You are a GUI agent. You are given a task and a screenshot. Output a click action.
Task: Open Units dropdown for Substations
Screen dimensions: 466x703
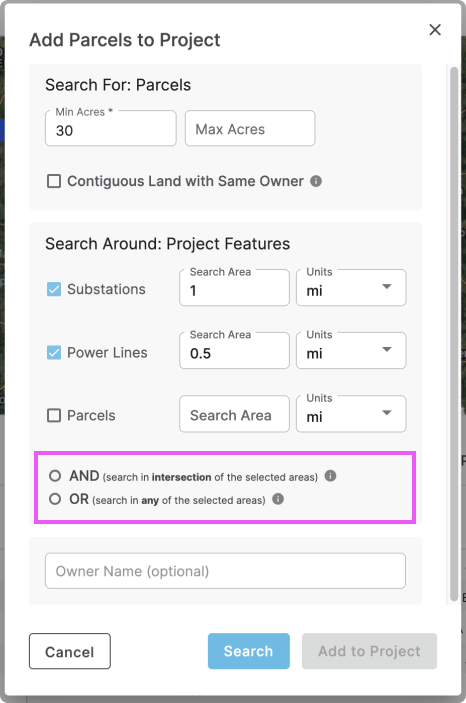point(351,288)
